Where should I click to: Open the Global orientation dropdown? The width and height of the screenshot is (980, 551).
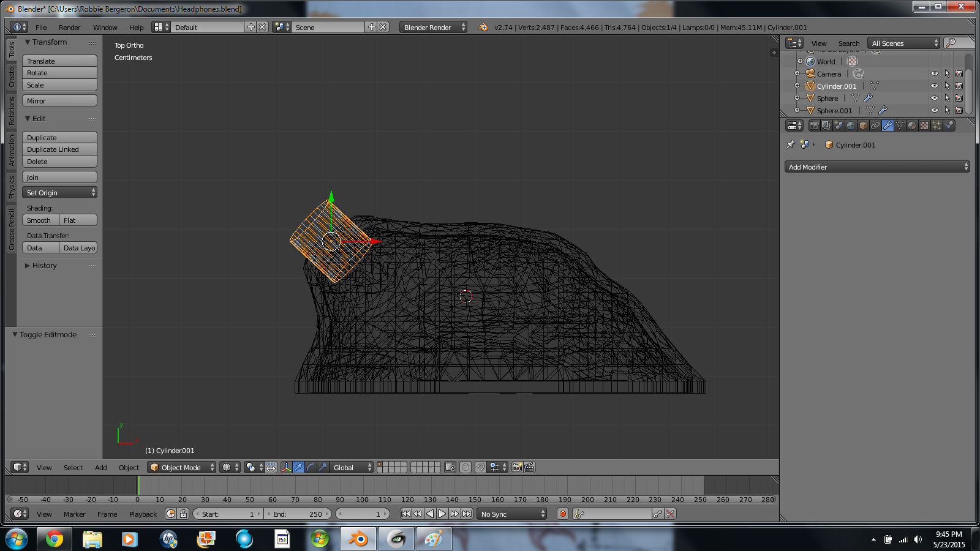click(351, 467)
